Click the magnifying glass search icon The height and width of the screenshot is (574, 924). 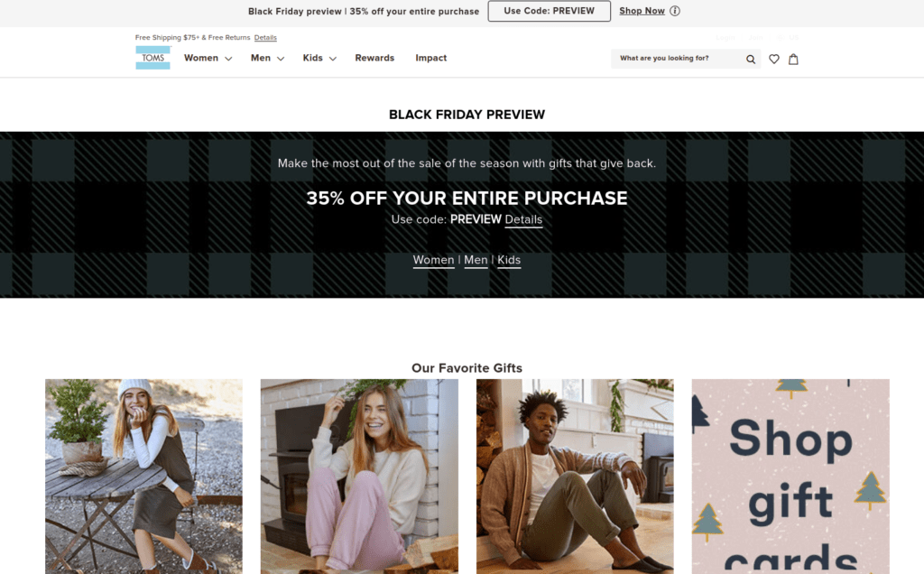(x=750, y=59)
